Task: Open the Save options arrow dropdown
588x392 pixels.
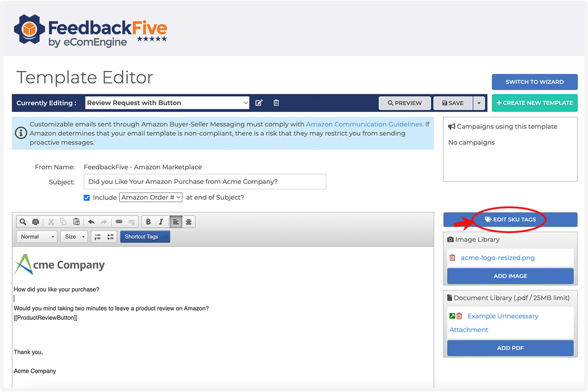Action: 479,103
